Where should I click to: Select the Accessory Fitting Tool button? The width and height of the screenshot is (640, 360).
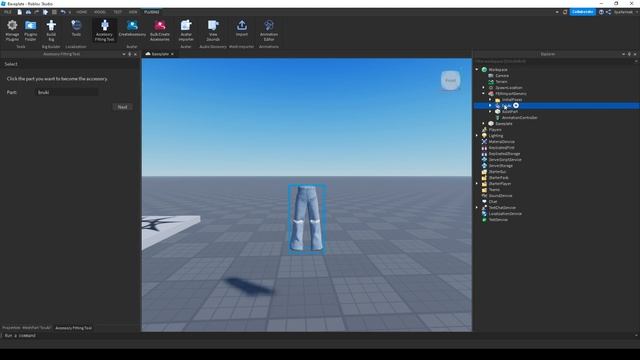pos(104,31)
